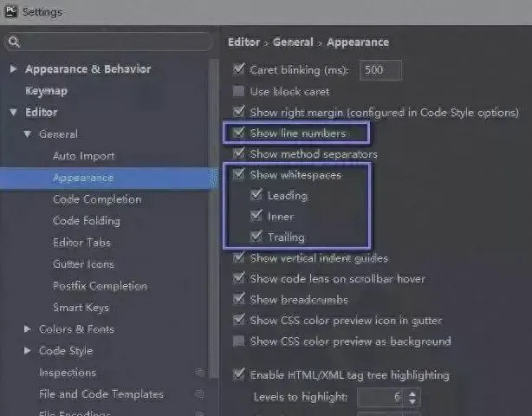Click the search magnifier icon
Screen dimensions: 532x416
[x=14, y=42]
